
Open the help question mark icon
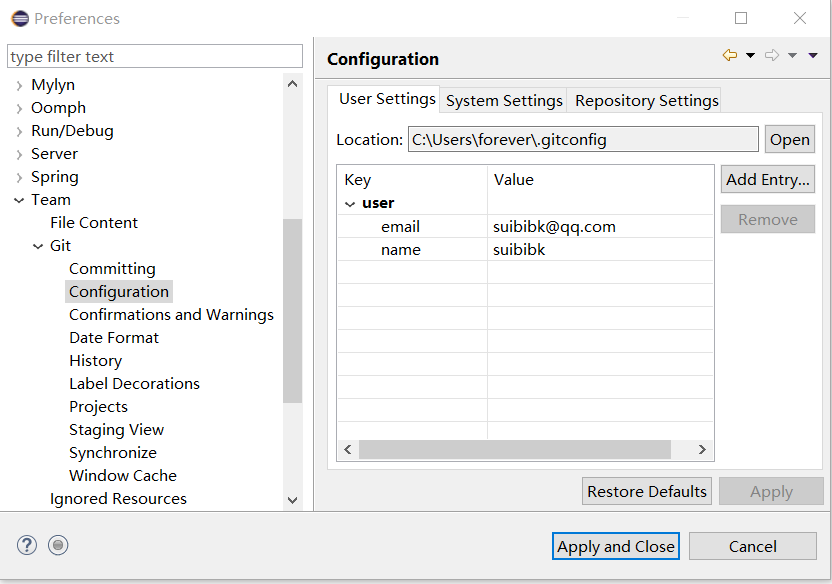click(27, 545)
